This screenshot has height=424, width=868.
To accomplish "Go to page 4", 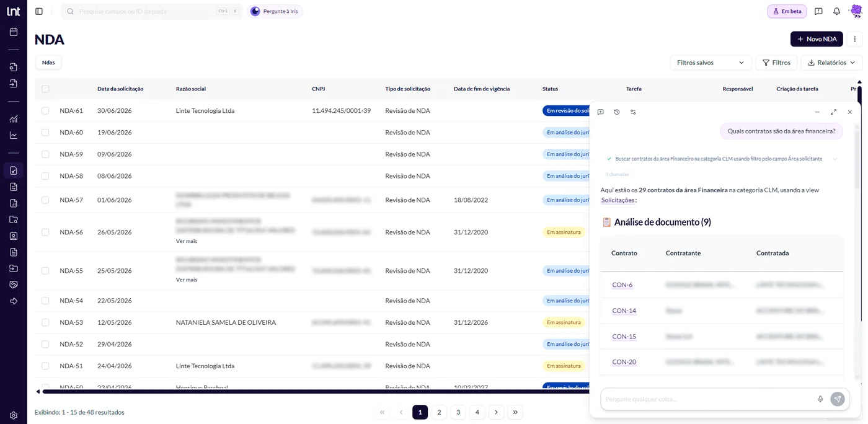I will click(477, 412).
